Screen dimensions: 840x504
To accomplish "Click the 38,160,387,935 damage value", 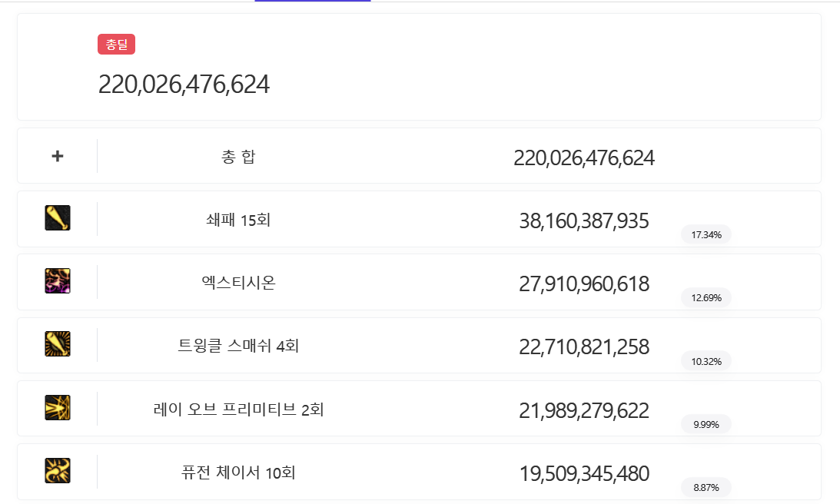I will coord(584,222).
